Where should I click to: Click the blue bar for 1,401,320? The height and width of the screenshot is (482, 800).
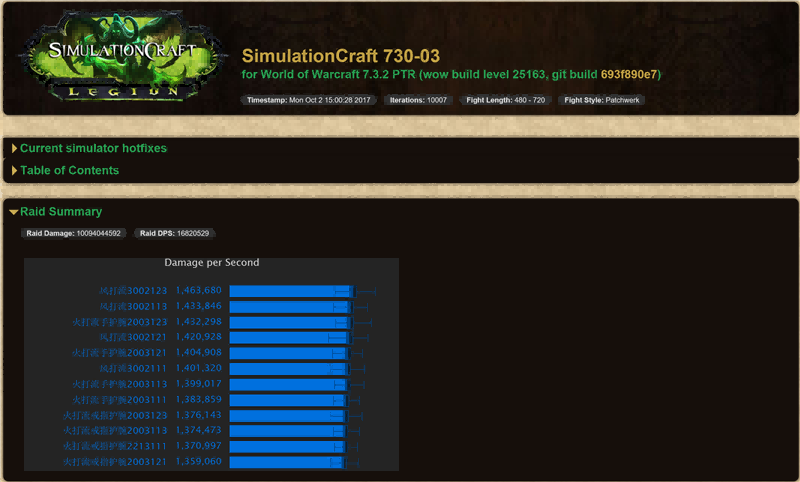pyautogui.click(x=290, y=369)
